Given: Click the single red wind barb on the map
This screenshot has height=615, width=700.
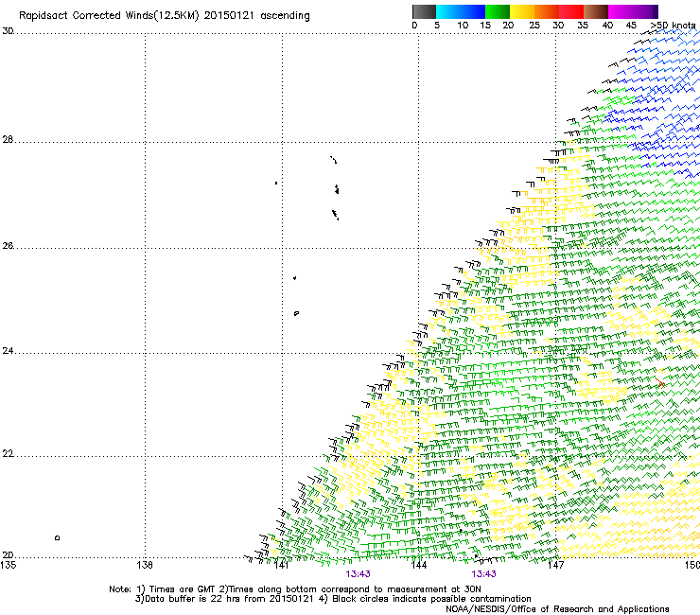Looking at the screenshot, I should point(660,383).
